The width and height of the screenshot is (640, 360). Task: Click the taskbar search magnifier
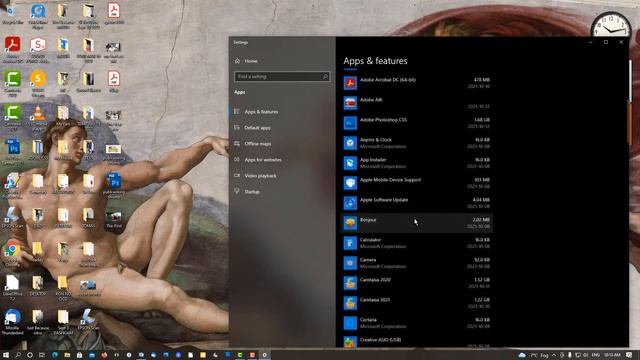pyautogui.click(x=18, y=355)
